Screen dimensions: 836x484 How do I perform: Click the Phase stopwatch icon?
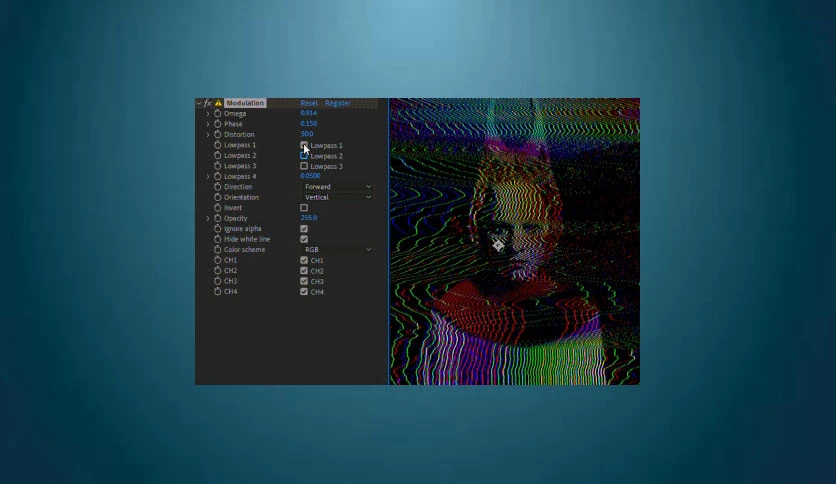[218, 124]
